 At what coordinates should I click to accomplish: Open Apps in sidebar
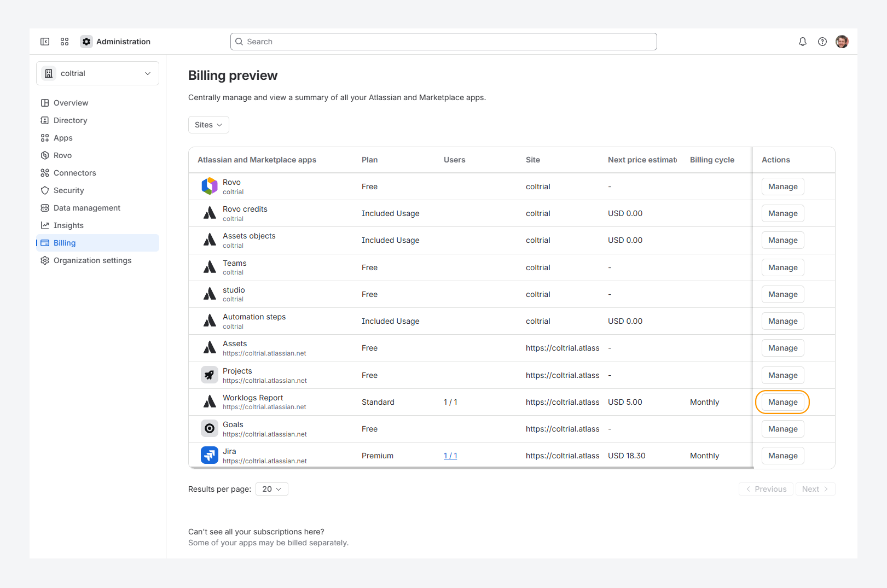[x=97, y=138]
